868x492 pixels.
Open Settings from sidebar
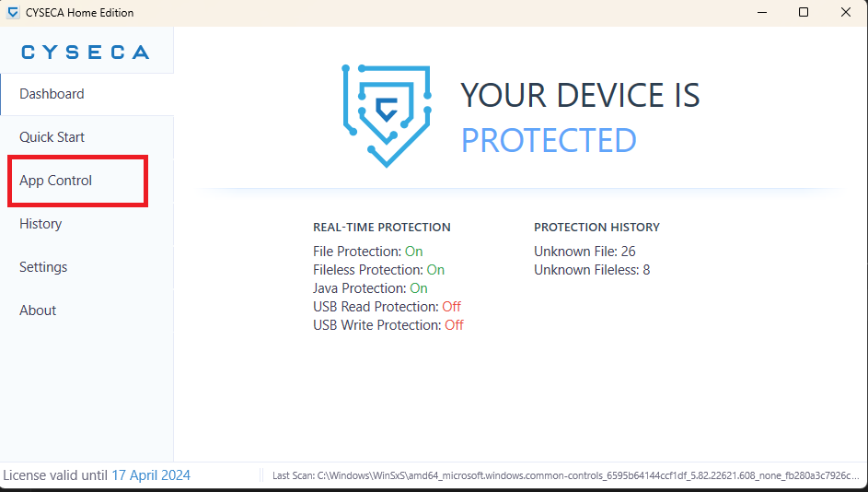click(43, 267)
